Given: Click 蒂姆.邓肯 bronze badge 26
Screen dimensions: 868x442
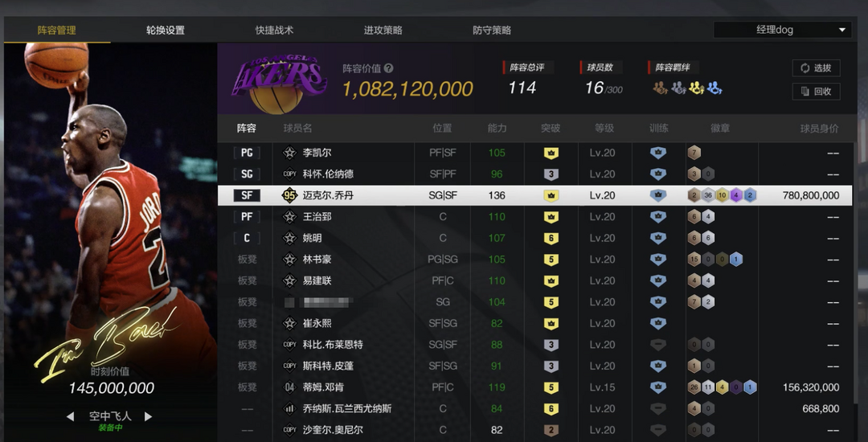Looking at the screenshot, I should pos(694,387).
